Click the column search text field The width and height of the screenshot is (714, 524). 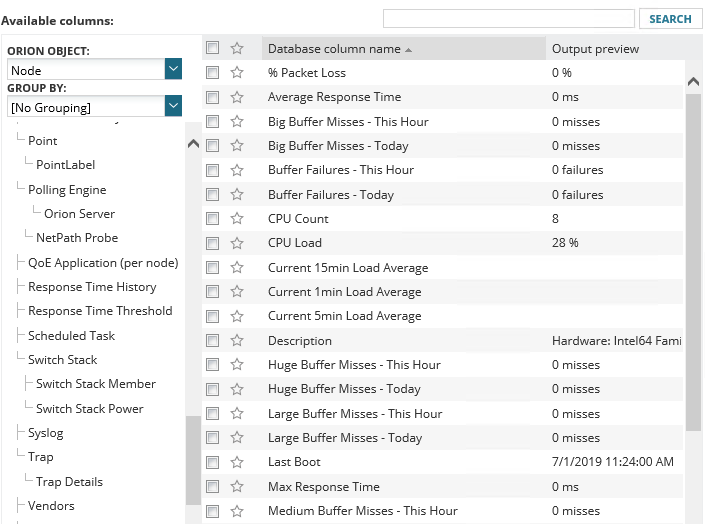pos(509,19)
